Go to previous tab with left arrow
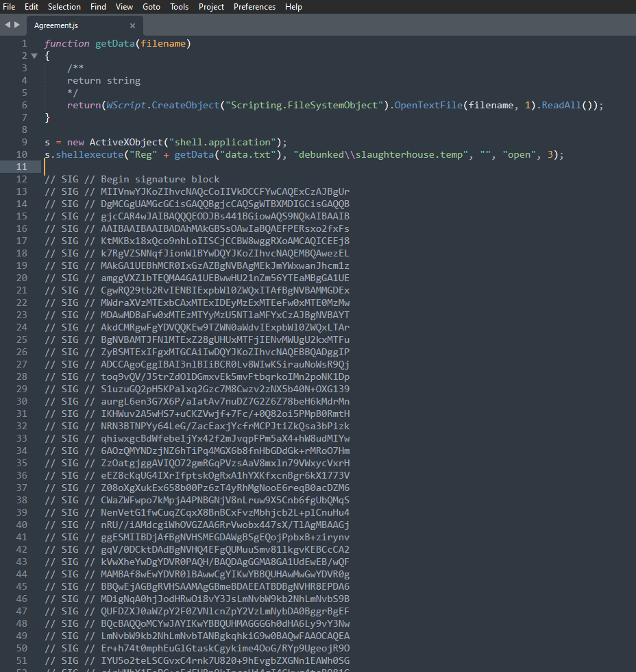Screen dimensions: 636x672 tap(8, 25)
